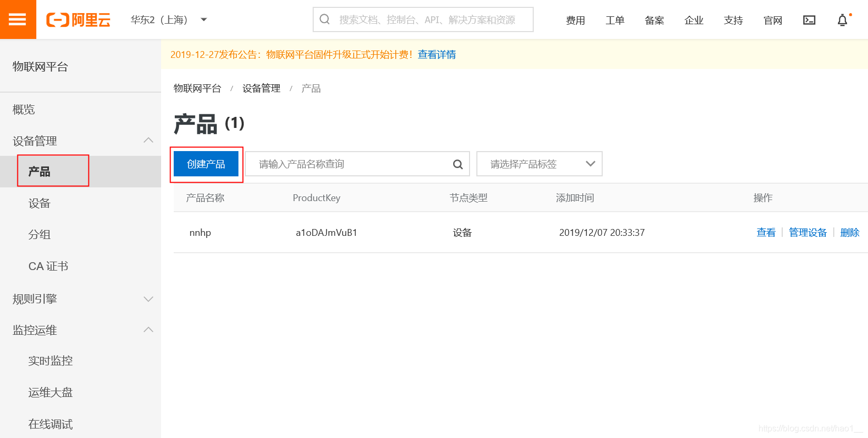This screenshot has width=868, height=438.
Task: Click the magnifier in product name search
Action: click(x=458, y=164)
